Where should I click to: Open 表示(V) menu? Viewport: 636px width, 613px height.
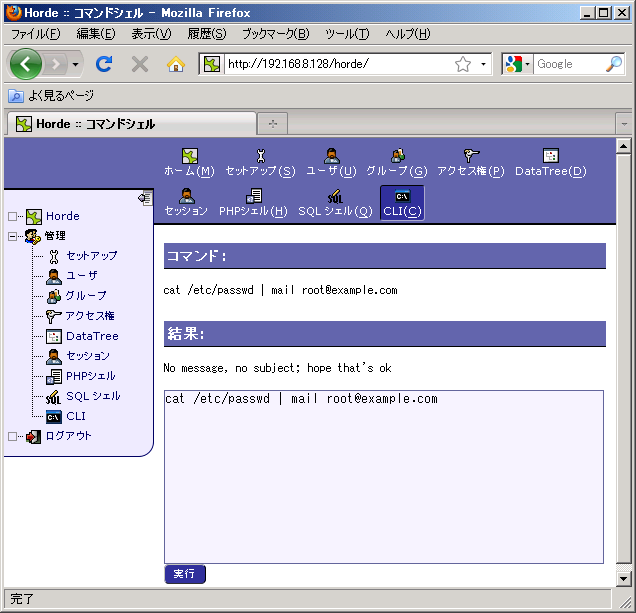coord(151,34)
